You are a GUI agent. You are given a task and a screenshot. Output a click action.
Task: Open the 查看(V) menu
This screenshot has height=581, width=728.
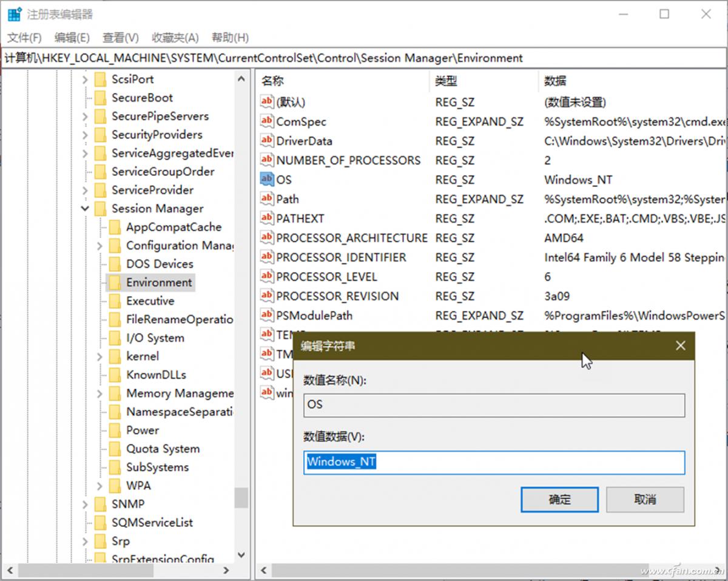pyautogui.click(x=120, y=37)
